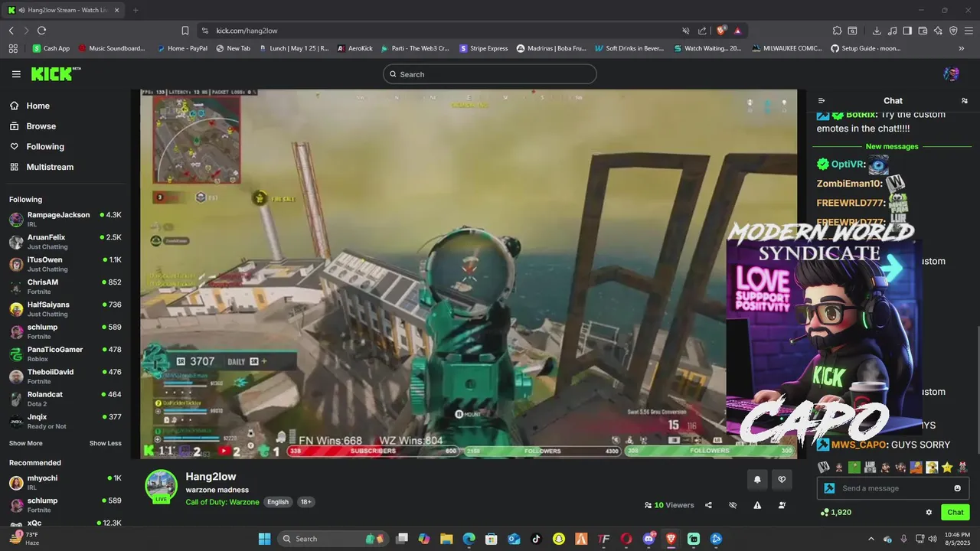Click the Kick search field
980x551 pixels.
pyautogui.click(x=490, y=74)
